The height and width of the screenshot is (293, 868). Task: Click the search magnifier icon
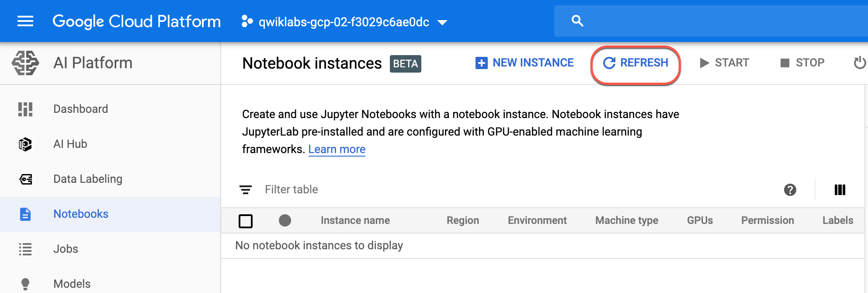(x=577, y=21)
